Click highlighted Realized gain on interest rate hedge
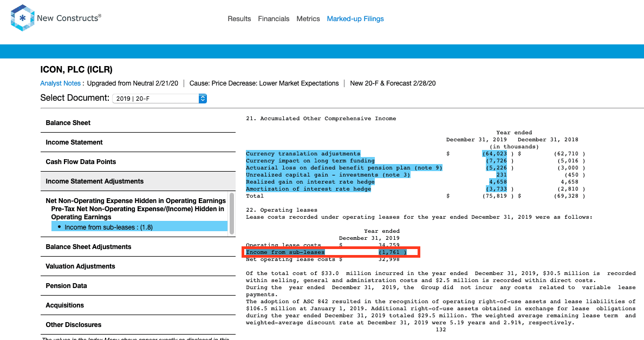Viewport: 644px width, 340px height. pyautogui.click(x=310, y=181)
